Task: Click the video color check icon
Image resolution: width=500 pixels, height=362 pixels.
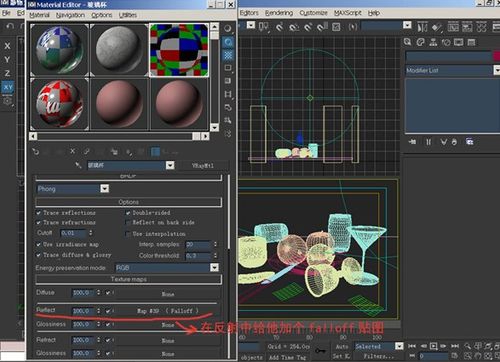Action: [228, 81]
